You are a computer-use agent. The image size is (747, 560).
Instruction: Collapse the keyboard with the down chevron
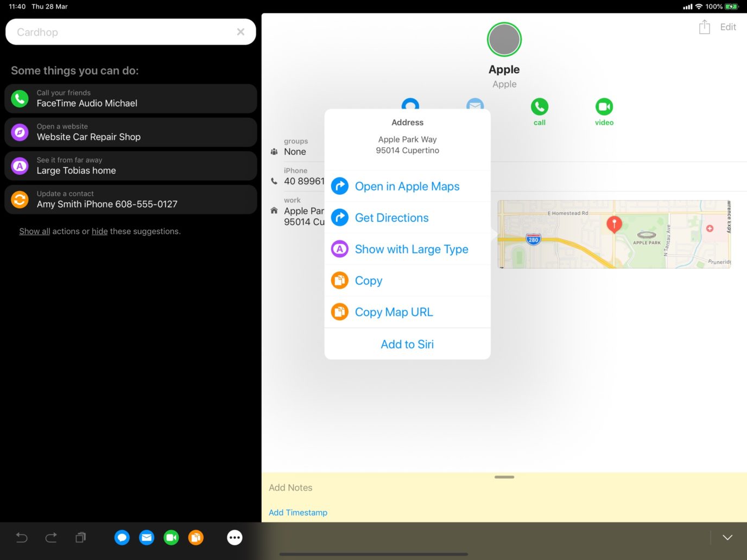tap(727, 537)
